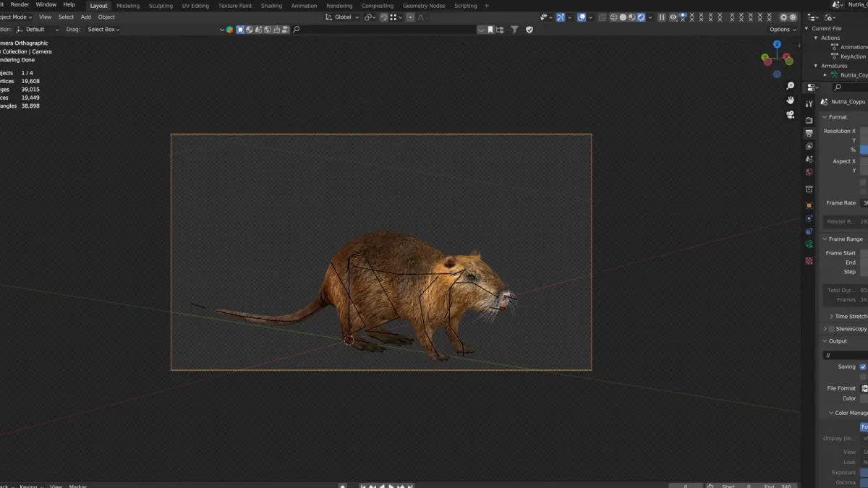
Task: Toggle camera view with the camera icon
Action: pos(791,114)
